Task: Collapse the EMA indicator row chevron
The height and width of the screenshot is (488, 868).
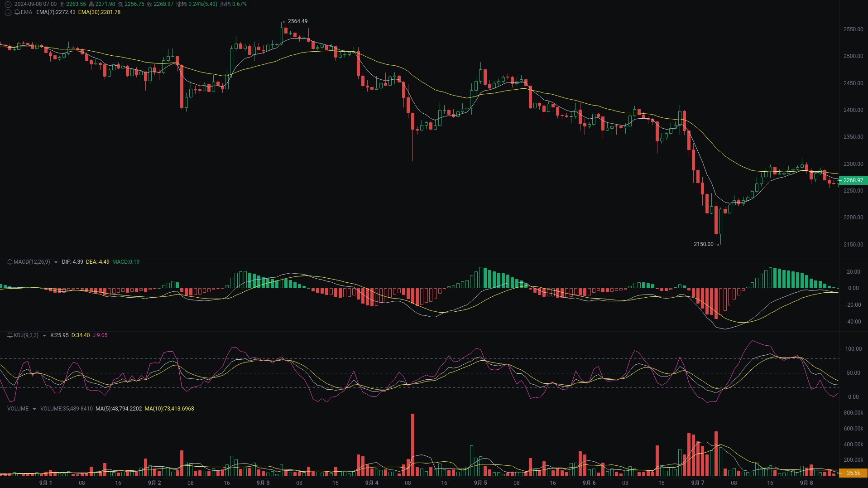Action: [8, 12]
